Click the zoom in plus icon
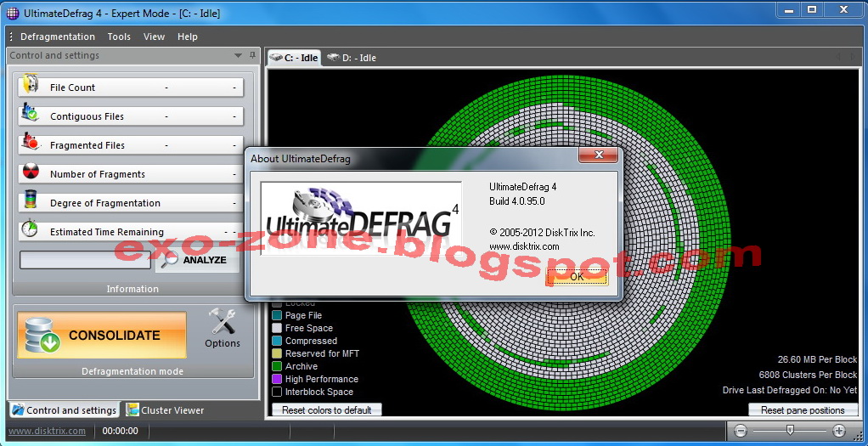This screenshot has height=446, width=868. tap(838, 431)
